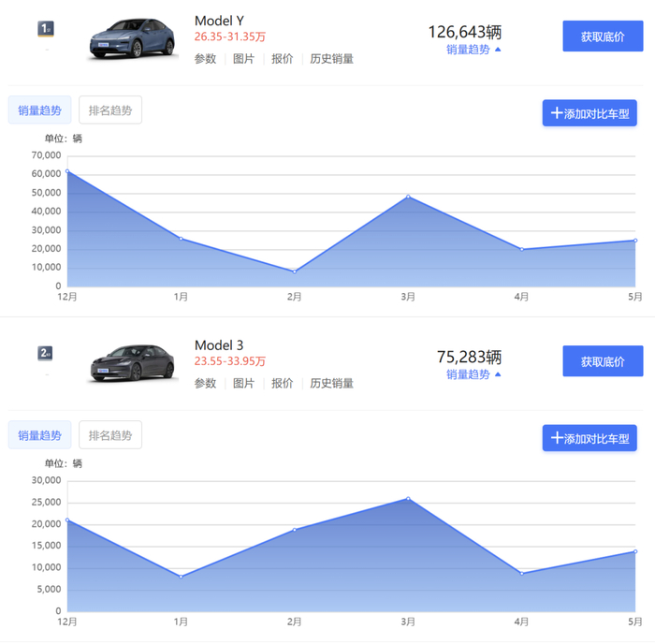The image size is (655, 644).
Task: Select 排名趋势 tab in Model 3 chart
Action: pos(110,435)
